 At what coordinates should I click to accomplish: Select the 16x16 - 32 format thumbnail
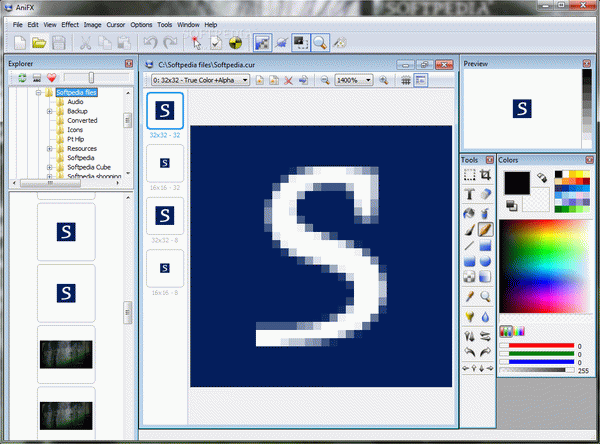(165, 163)
